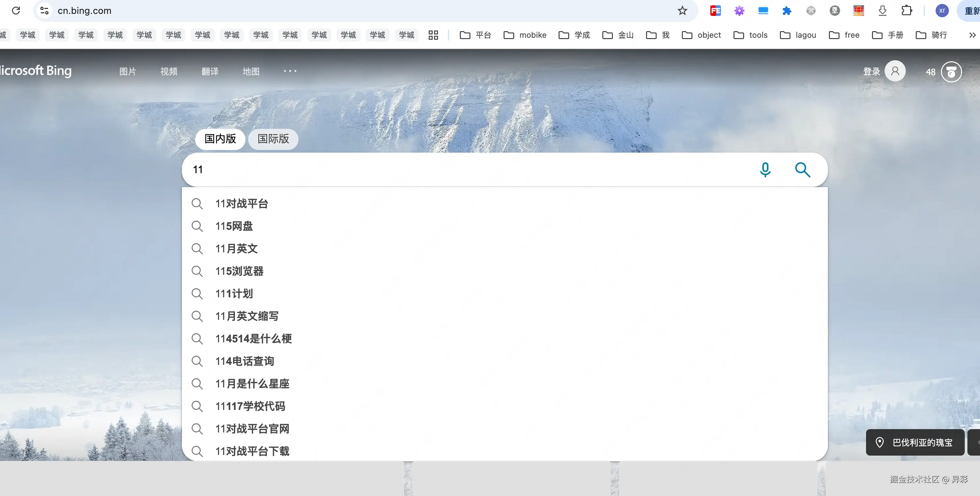Expand the more options ellipsis menu

coord(290,71)
